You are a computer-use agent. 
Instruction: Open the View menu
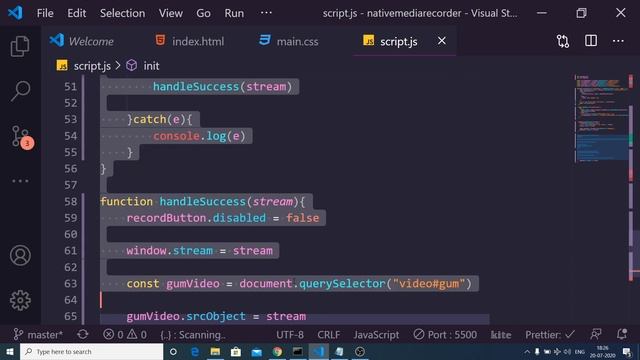(x=171, y=13)
